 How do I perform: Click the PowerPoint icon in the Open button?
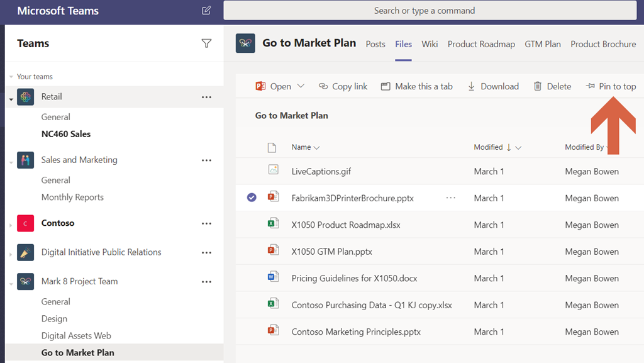(260, 86)
